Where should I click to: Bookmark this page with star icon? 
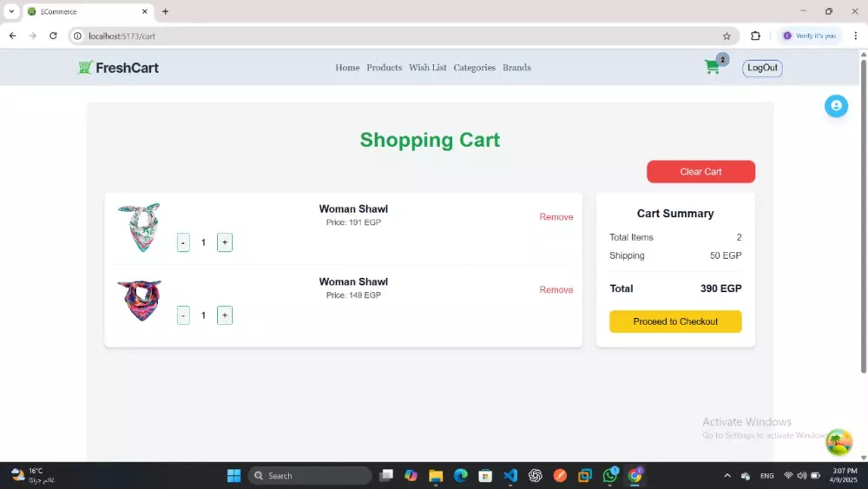pyautogui.click(x=727, y=36)
